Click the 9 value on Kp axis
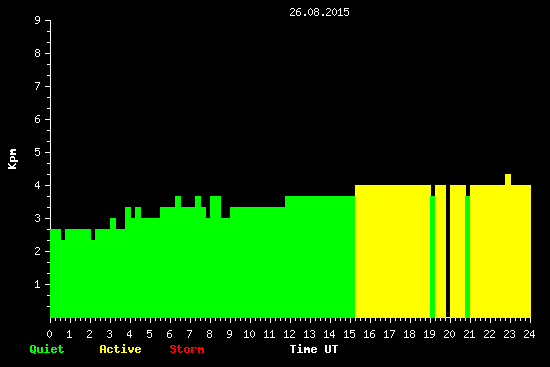 point(38,20)
